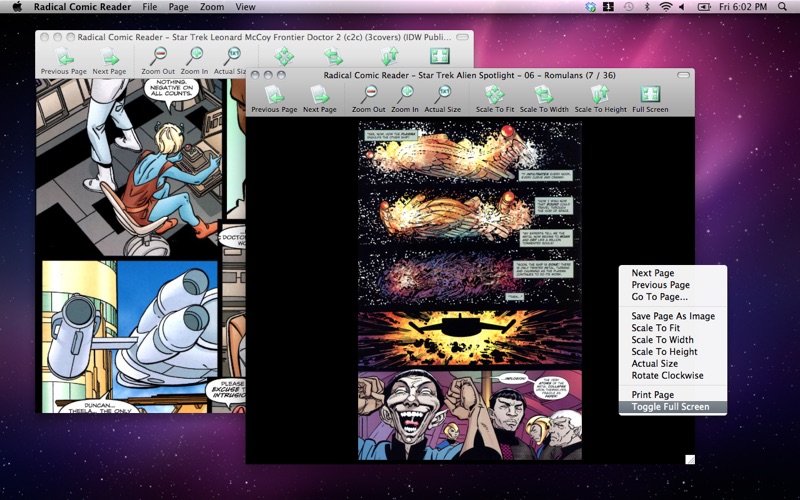Click the Romulans comic page image

pos(470,290)
